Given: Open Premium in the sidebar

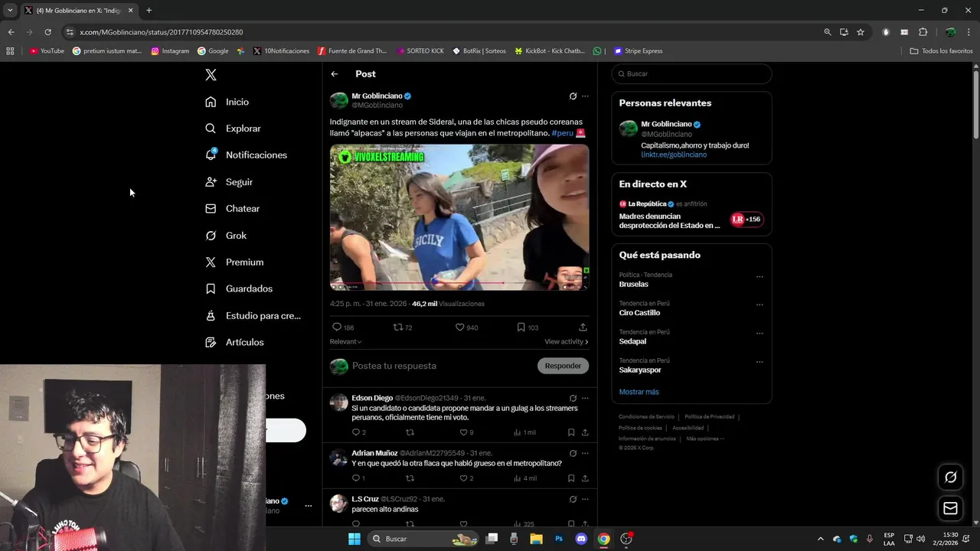Looking at the screenshot, I should (x=234, y=262).
